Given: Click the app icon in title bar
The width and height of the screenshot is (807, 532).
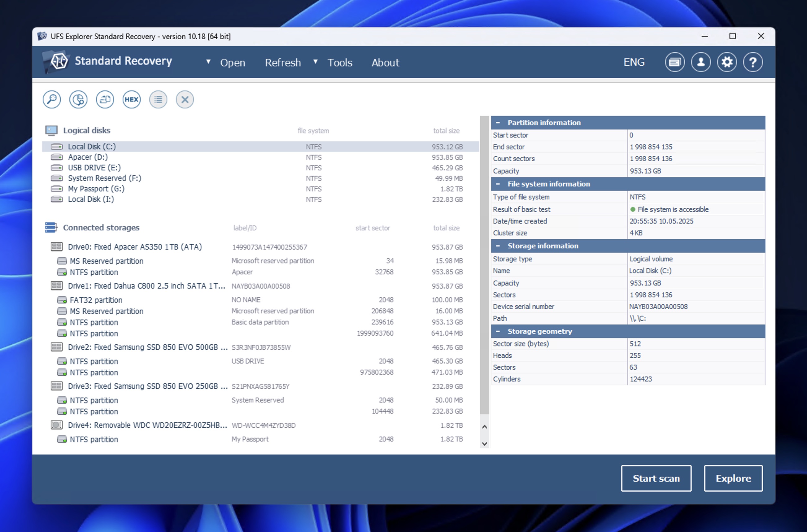Looking at the screenshot, I should click(42, 36).
